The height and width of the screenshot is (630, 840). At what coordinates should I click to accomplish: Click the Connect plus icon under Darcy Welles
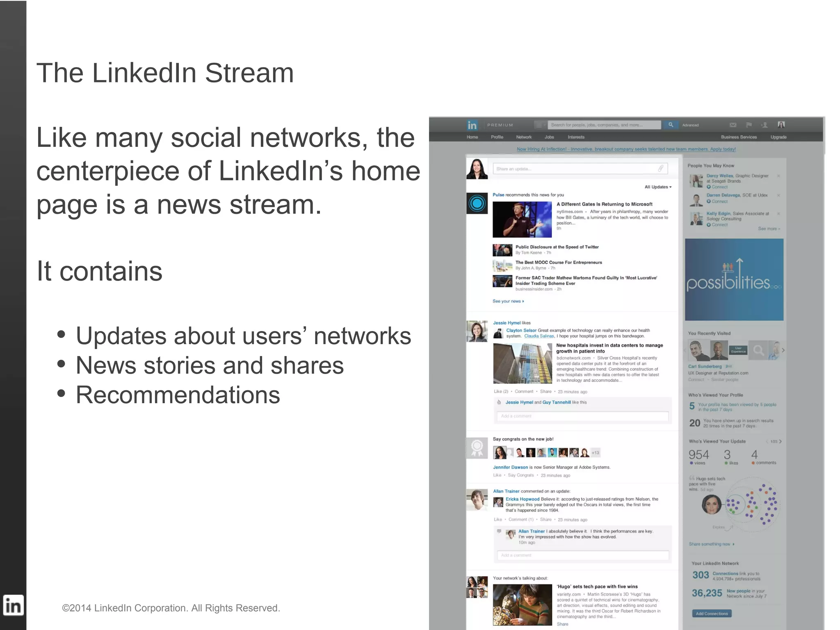pos(709,187)
